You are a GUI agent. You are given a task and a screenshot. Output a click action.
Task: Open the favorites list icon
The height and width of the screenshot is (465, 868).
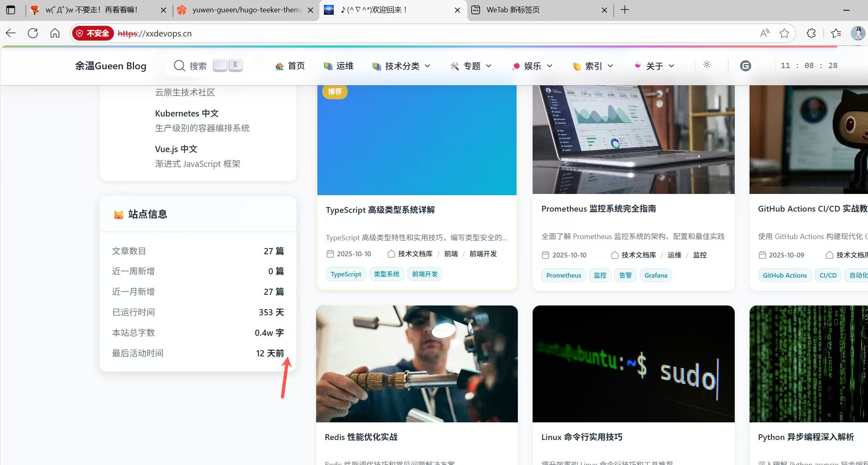click(x=836, y=33)
